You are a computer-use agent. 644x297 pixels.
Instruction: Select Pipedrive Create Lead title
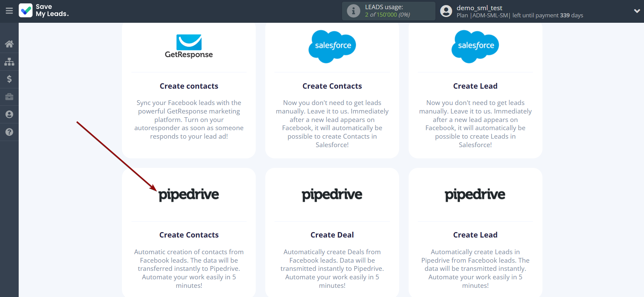pos(475,235)
